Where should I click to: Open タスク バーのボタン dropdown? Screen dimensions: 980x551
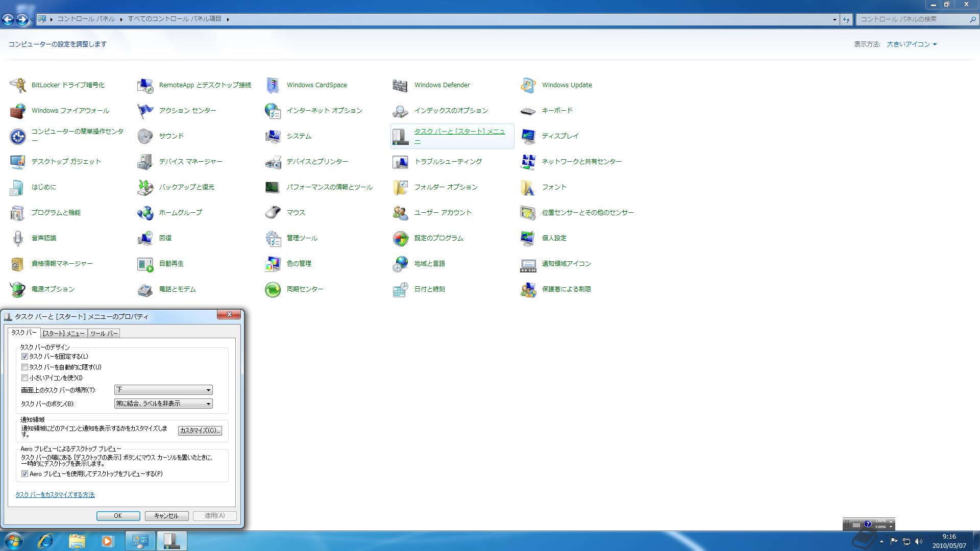(163, 404)
